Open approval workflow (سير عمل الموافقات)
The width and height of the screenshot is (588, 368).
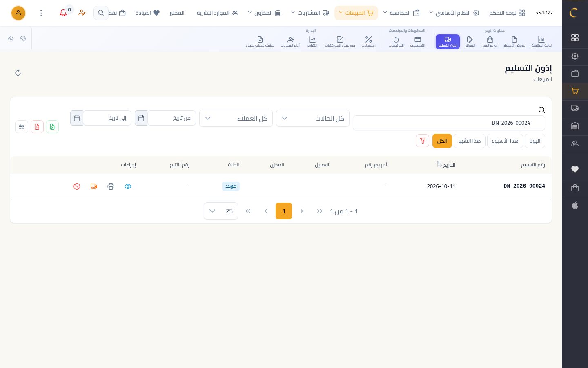click(340, 41)
